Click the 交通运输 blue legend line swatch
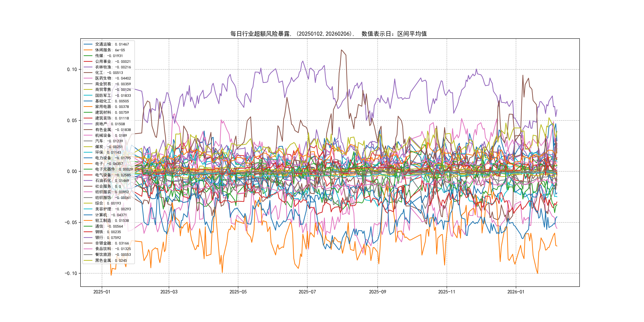 [x=88, y=44]
